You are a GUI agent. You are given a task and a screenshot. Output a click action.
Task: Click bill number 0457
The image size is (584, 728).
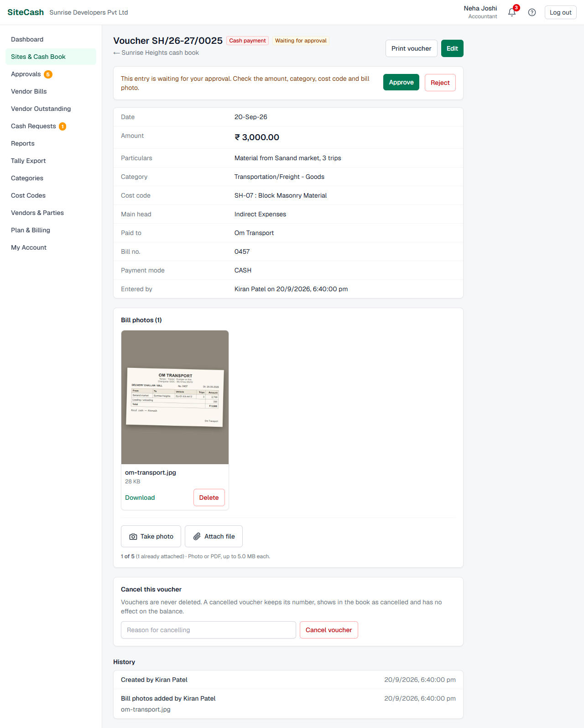(x=242, y=251)
